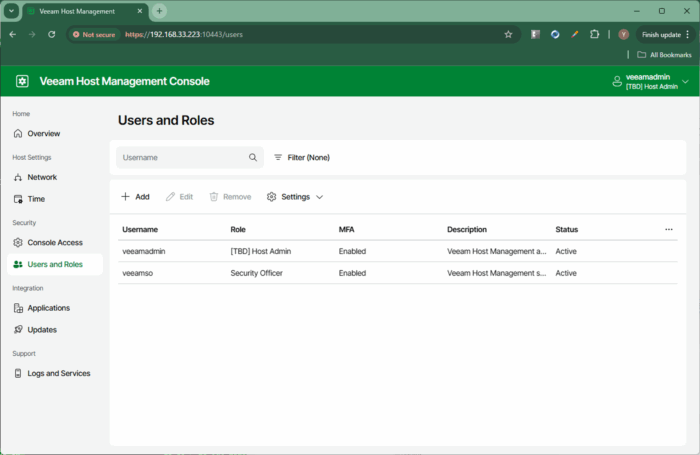Select the veeamadmin user row
The image size is (700, 455).
click(398, 251)
